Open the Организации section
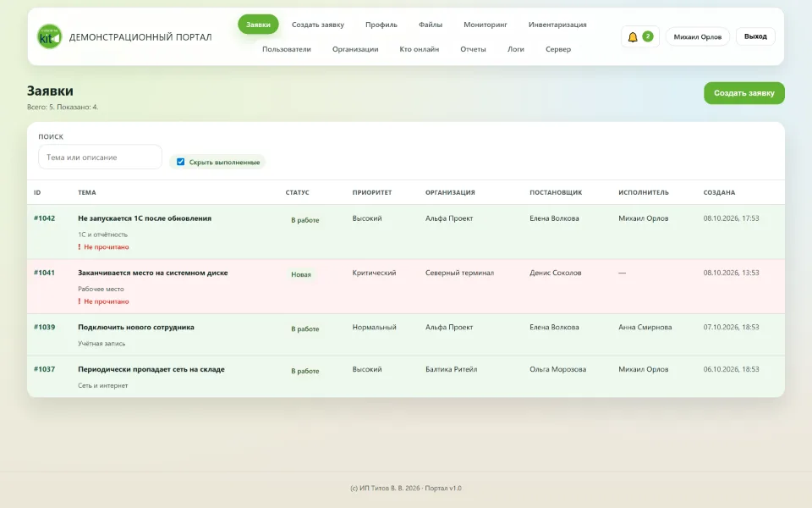The image size is (812, 508). point(355,49)
